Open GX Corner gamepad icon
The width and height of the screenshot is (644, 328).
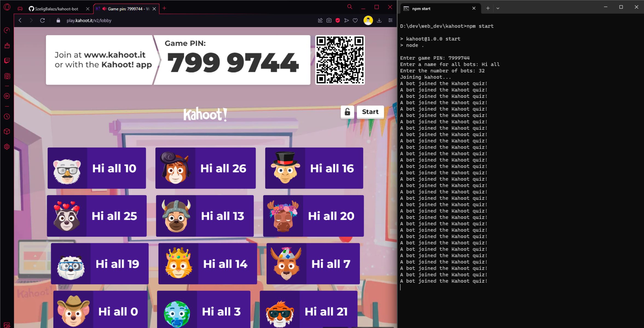(20, 8)
